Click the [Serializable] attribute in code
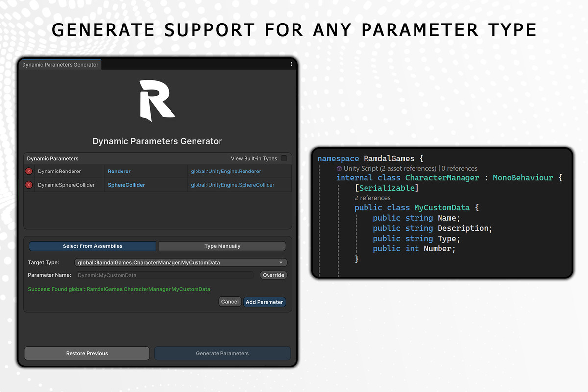 [x=387, y=188]
